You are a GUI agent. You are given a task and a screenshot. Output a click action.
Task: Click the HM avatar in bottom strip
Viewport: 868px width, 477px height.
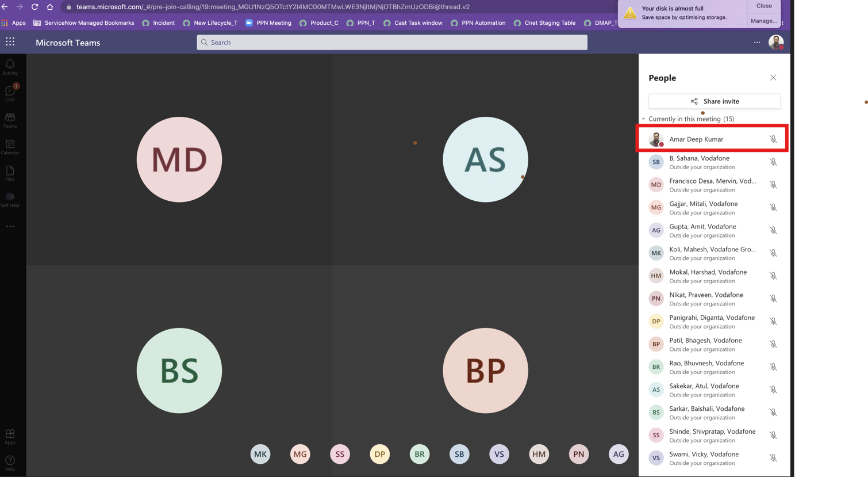pyautogui.click(x=539, y=454)
